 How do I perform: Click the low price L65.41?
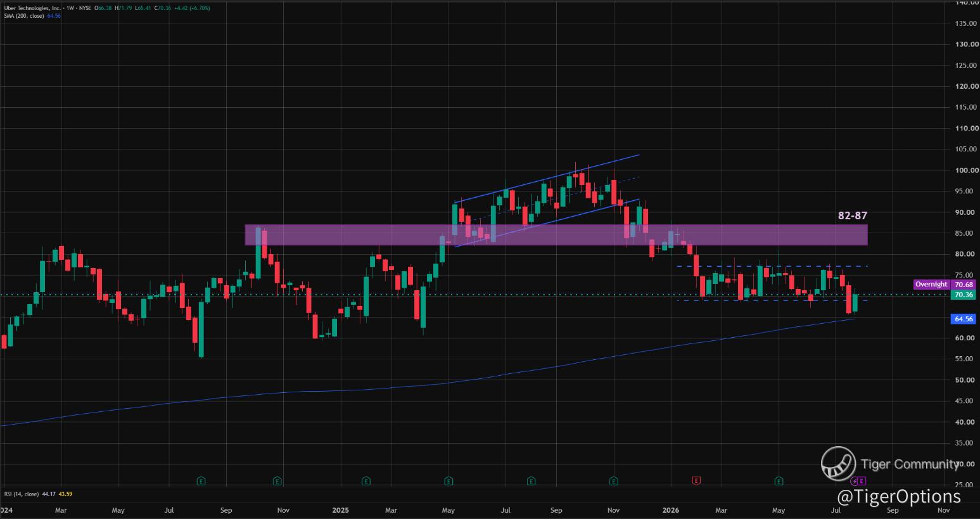pos(143,8)
